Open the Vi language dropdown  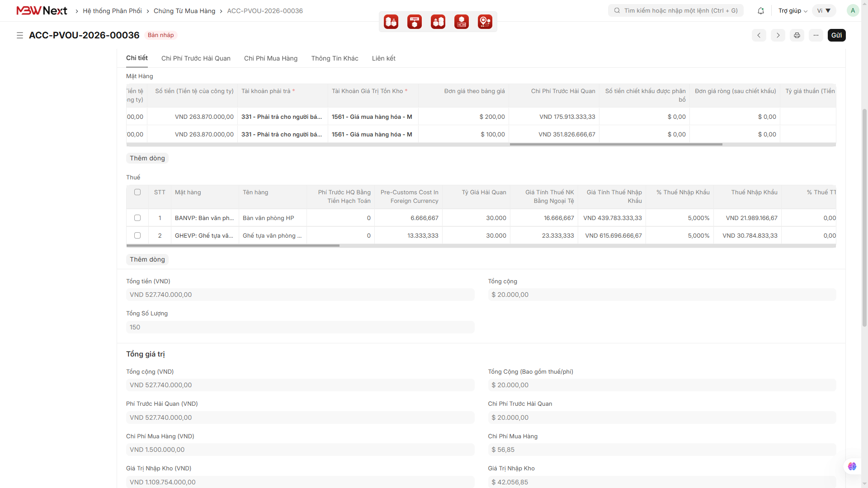click(x=824, y=11)
